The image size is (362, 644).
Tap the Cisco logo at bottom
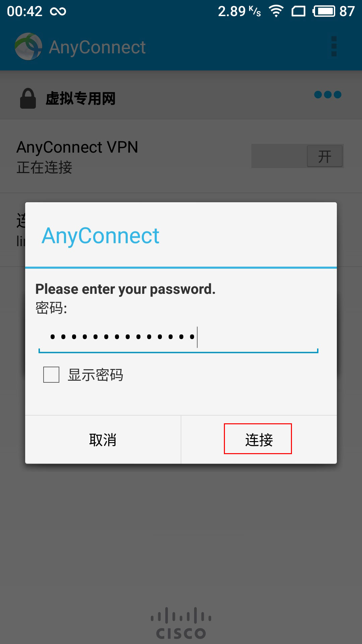click(x=181, y=623)
